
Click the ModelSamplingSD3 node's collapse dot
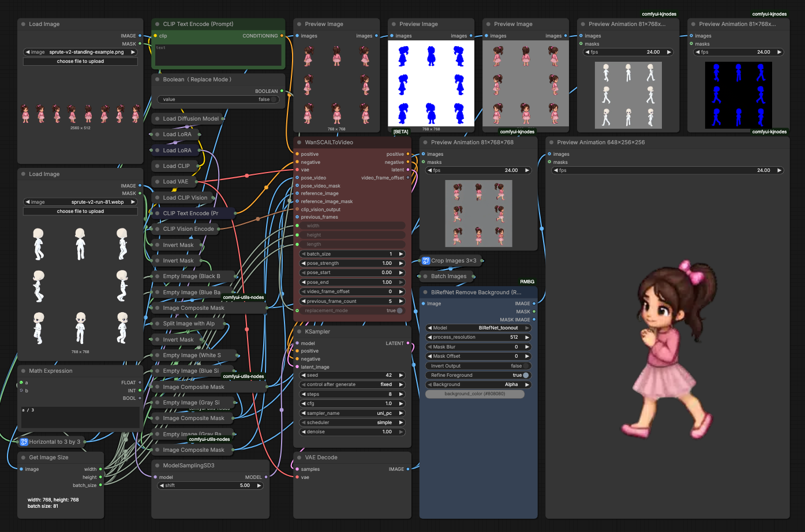point(157,466)
